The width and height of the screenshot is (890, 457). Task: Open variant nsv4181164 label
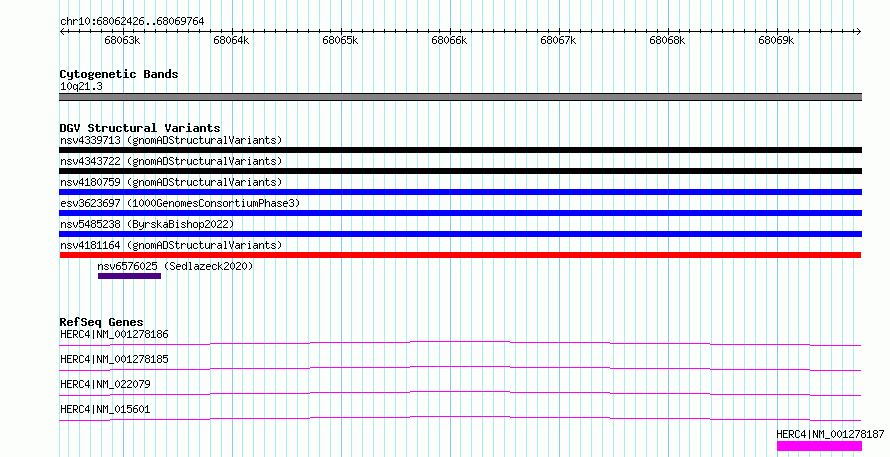pos(171,245)
